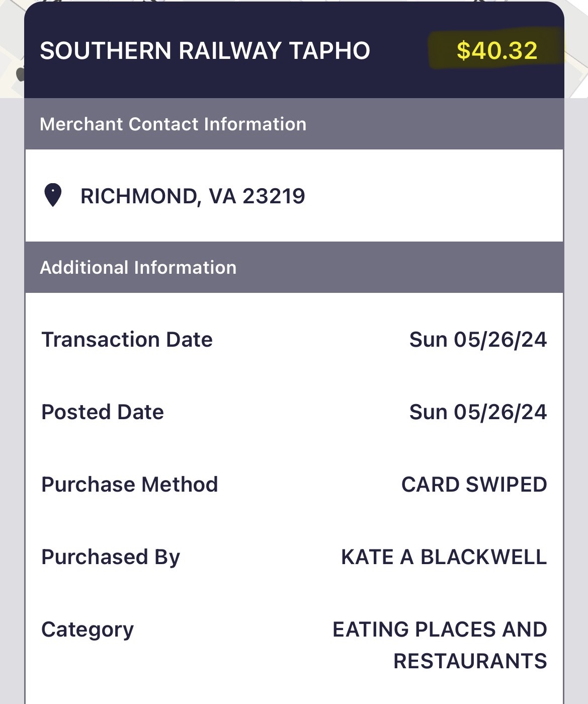
Task: Click the ZIP code 23219
Action: [274, 196]
